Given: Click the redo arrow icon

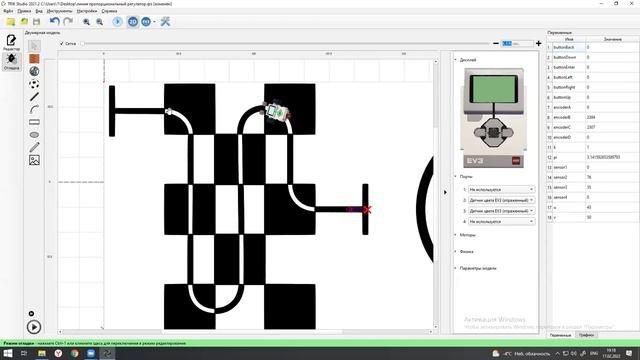Looking at the screenshot, I should pos(68,21).
